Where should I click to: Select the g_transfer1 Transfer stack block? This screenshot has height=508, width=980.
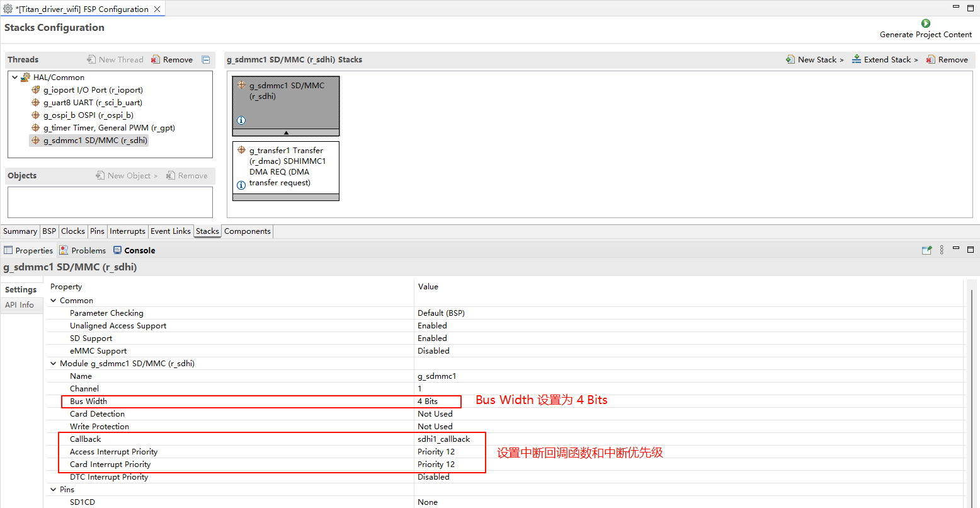coord(286,167)
